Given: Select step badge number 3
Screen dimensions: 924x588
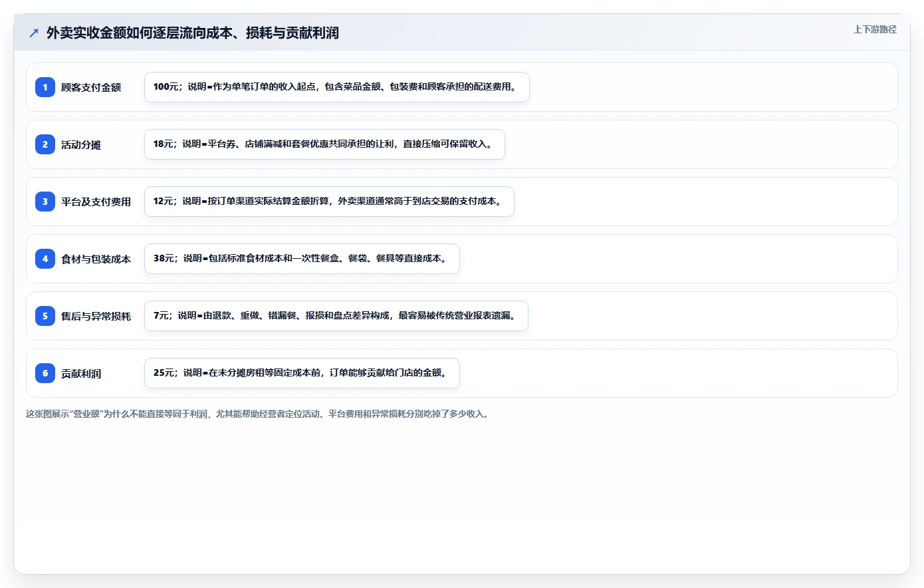Looking at the screenshot, I should click(x=45, y=202).
